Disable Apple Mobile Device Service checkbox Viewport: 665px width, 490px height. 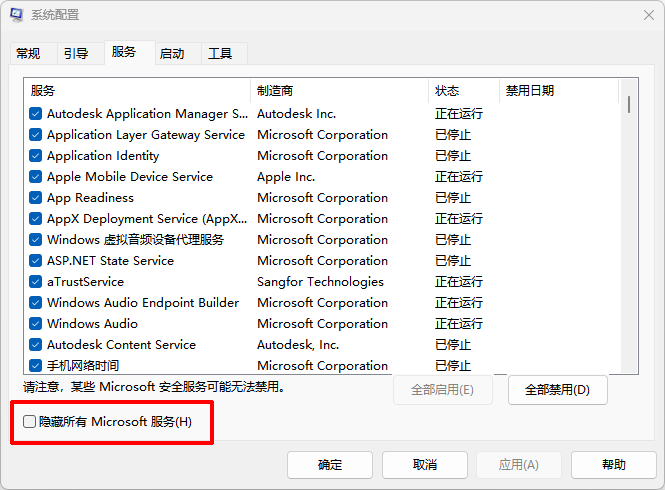tap(36, 176)
